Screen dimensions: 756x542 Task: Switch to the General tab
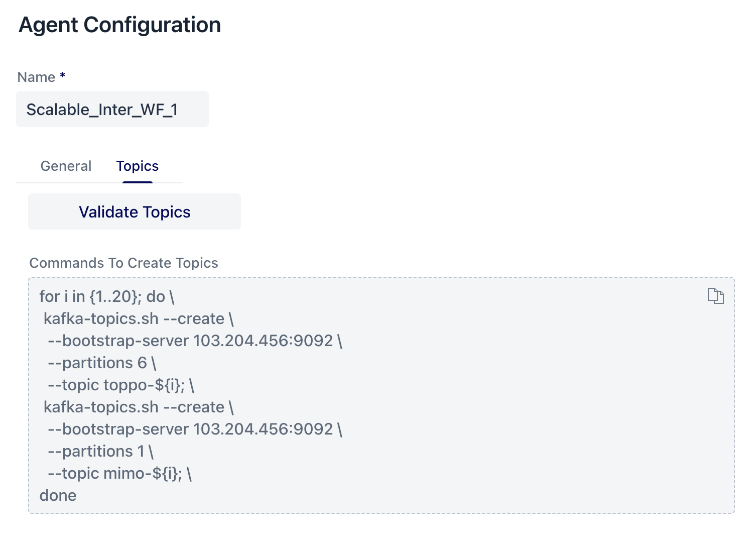[x=65, y=166]
